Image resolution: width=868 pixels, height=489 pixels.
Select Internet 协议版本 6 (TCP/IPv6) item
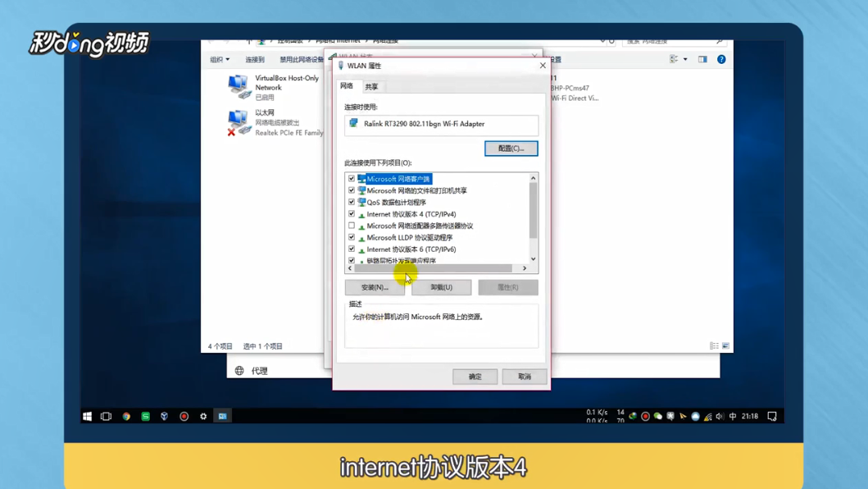(x=411, y=249)
